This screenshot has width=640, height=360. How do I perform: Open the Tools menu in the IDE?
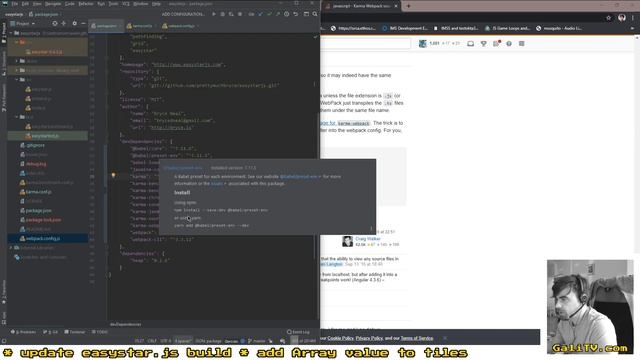[x=113, y=4]
